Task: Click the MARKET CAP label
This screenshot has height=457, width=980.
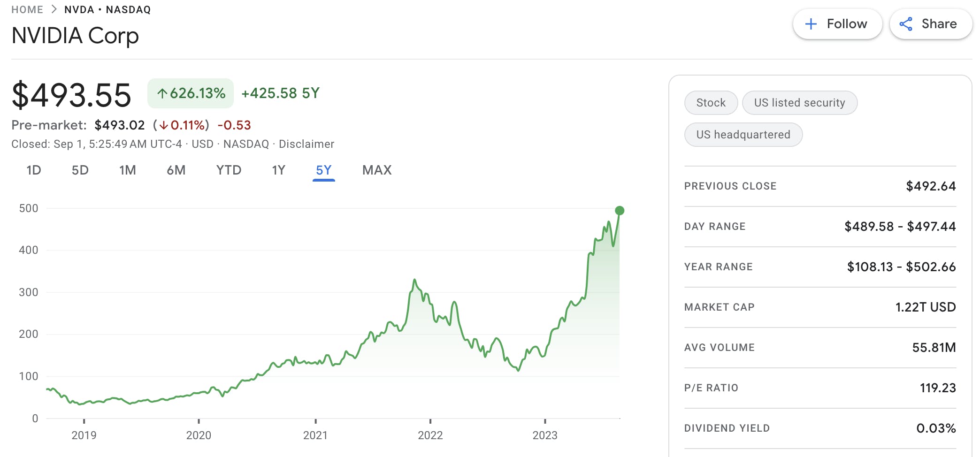Action: point(720,307)
